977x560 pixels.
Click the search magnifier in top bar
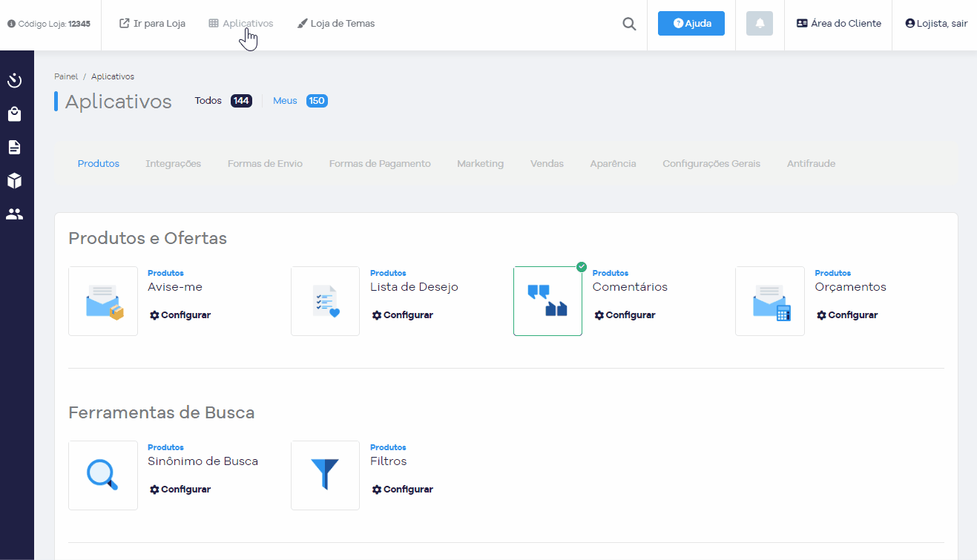click(x=629, y=24)
